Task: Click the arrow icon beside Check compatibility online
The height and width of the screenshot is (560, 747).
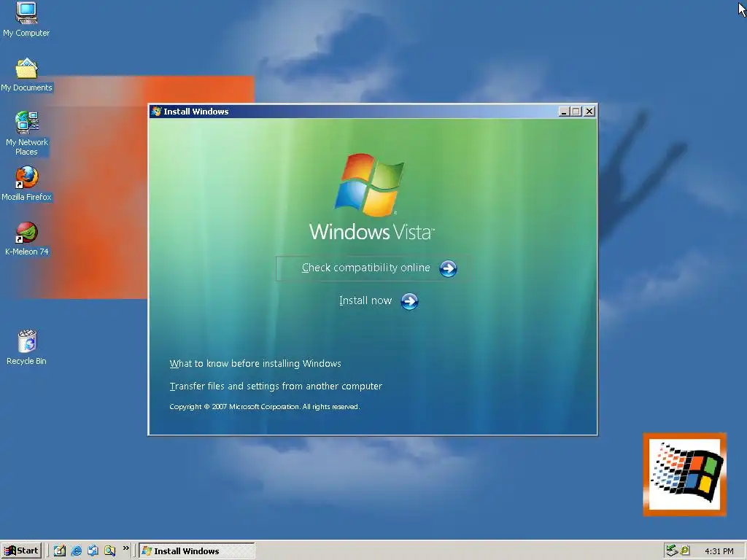Action: (448, 268)
